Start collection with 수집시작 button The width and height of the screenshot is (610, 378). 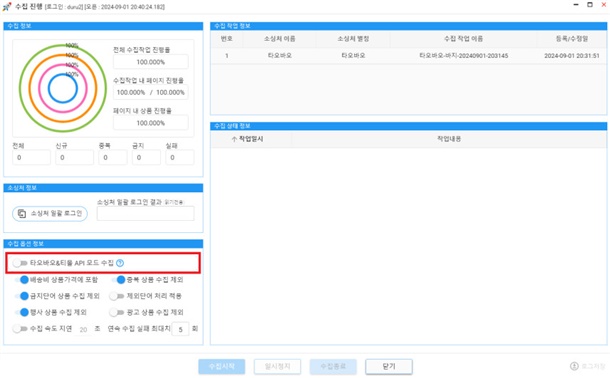pyautogui.click(x=222, y=366)
